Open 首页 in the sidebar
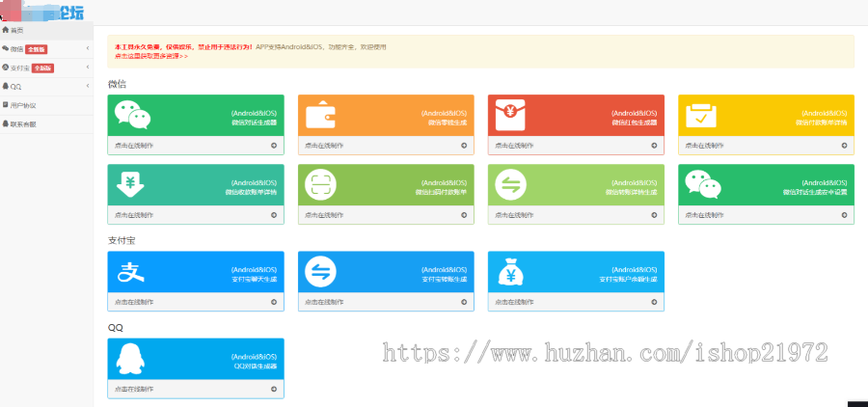 [x=46, y=30]
